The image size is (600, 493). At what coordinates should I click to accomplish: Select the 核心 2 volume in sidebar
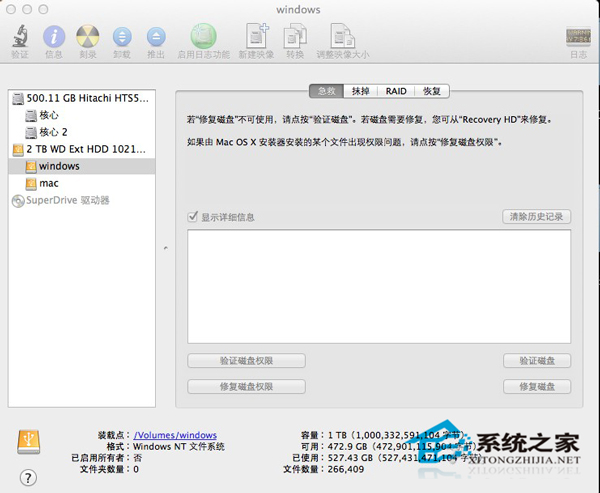click(x=82, y=132)
